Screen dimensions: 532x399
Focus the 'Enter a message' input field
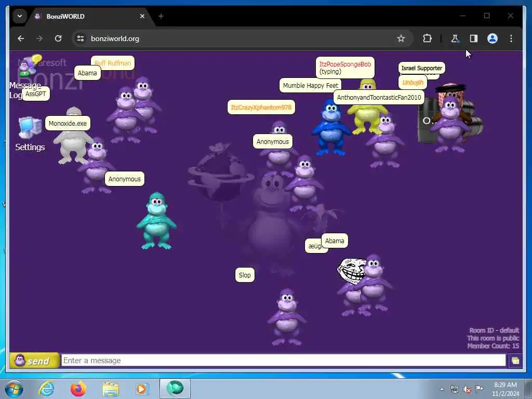coord(283,361)
